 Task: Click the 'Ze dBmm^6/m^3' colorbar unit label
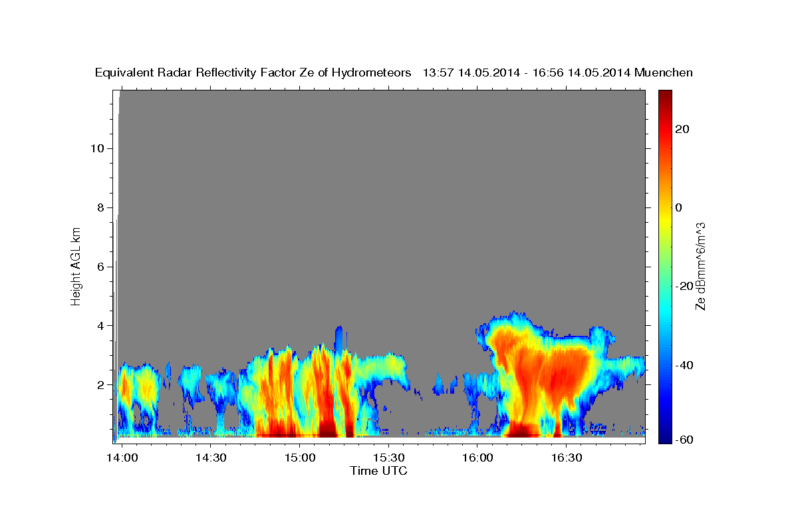click(x=700, y=266)
